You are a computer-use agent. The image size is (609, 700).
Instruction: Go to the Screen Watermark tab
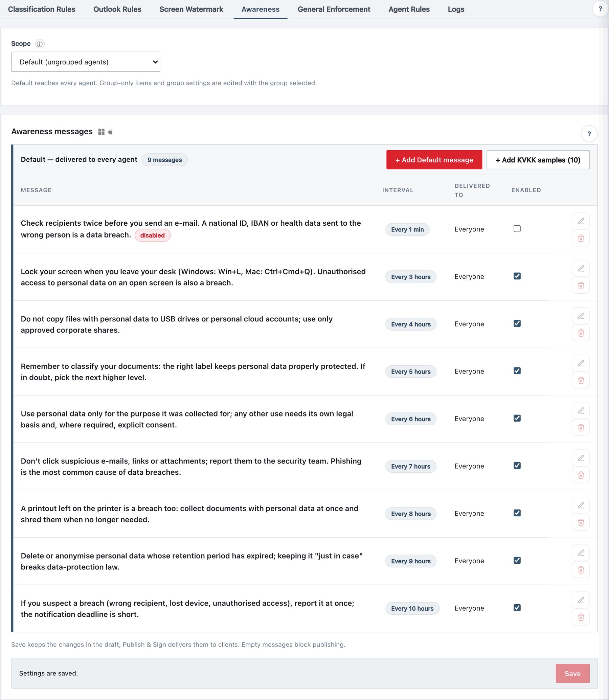[191, 9]
